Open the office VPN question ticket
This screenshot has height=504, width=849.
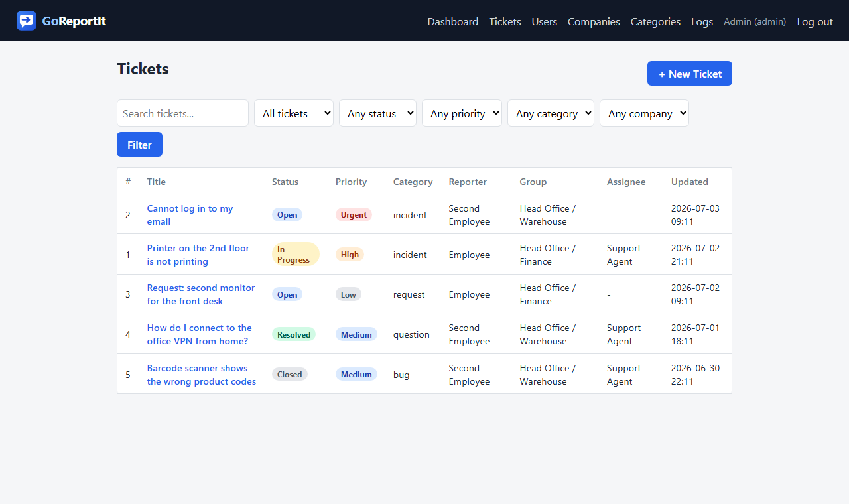pyautogui.click(x=200, y=334)
